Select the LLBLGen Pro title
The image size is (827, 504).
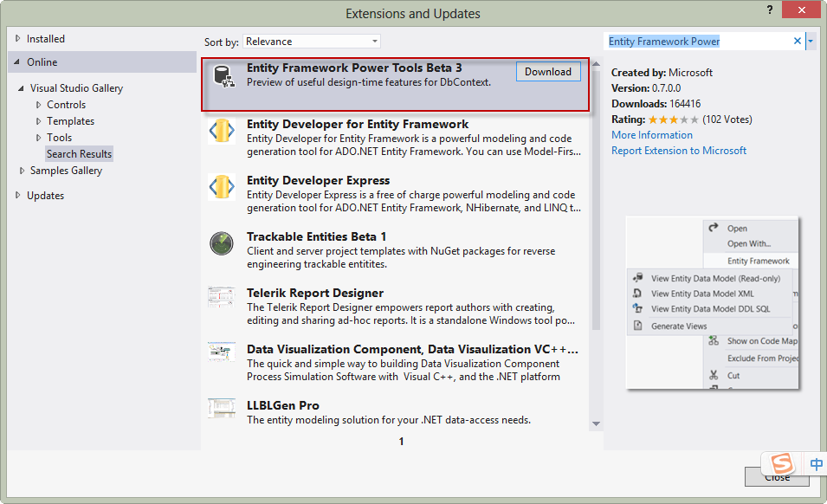(x=282, y=405)
